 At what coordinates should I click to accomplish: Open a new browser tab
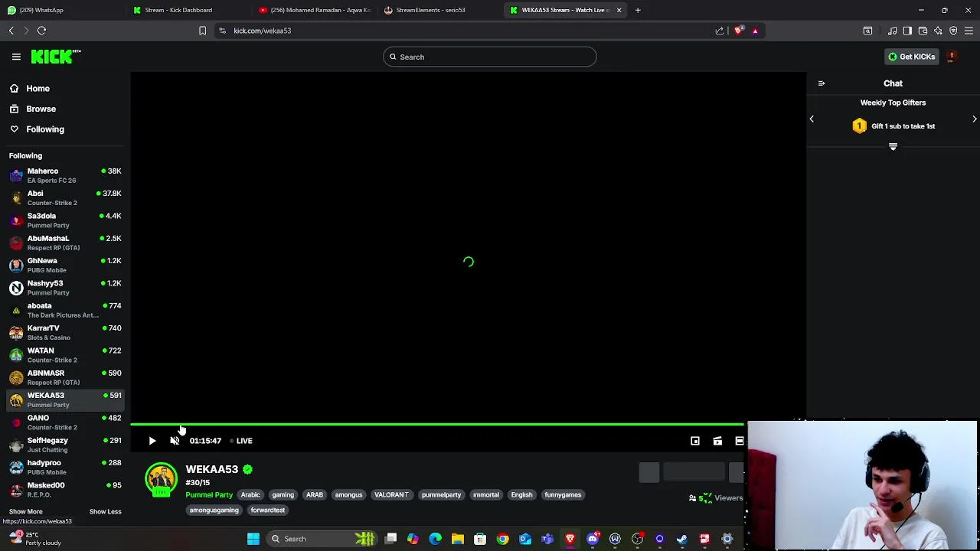(x=638, y=10)
